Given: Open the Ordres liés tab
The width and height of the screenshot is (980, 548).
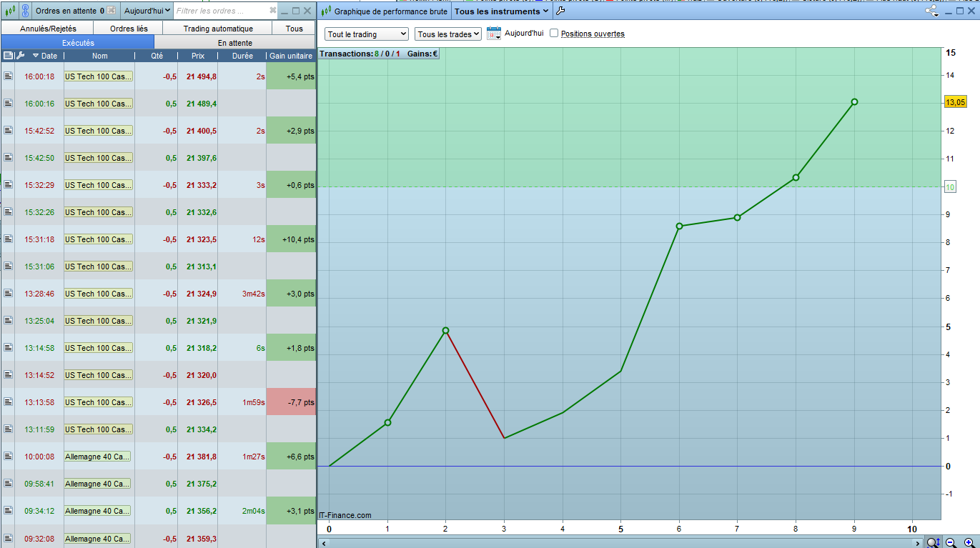Looking at the screenshot, I should 129,29.
